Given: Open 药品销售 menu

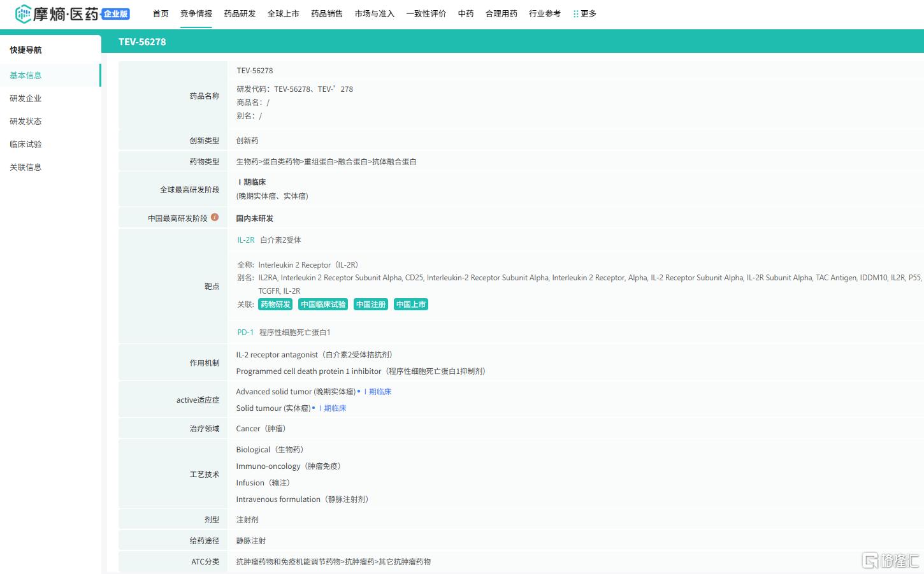Looking at the screenshot, I should [x=327, y=13].
